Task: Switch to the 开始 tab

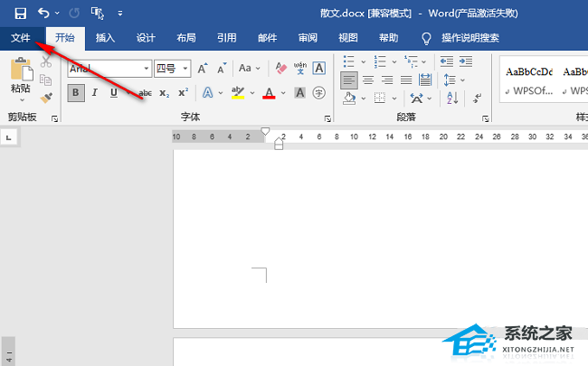Action: point(65,38)
